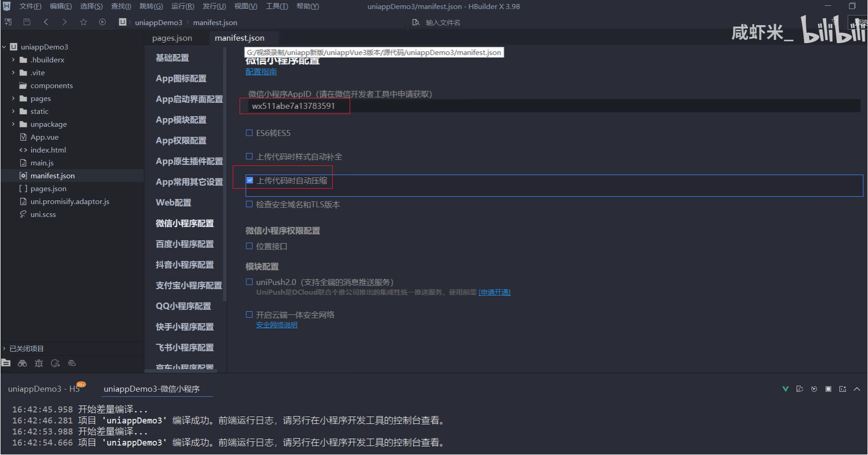
Task: Click the run play icon in toolbar
Action: click(103, 22)
